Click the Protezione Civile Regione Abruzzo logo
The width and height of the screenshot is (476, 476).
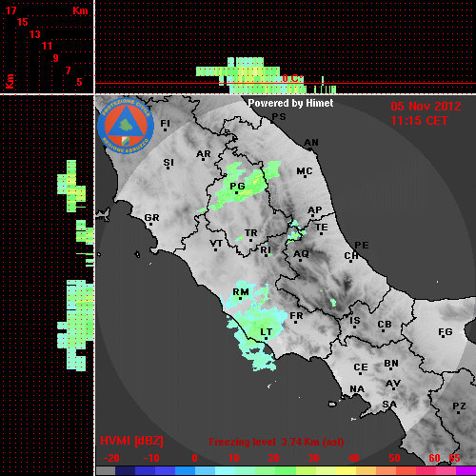click(x=126, y=126)
